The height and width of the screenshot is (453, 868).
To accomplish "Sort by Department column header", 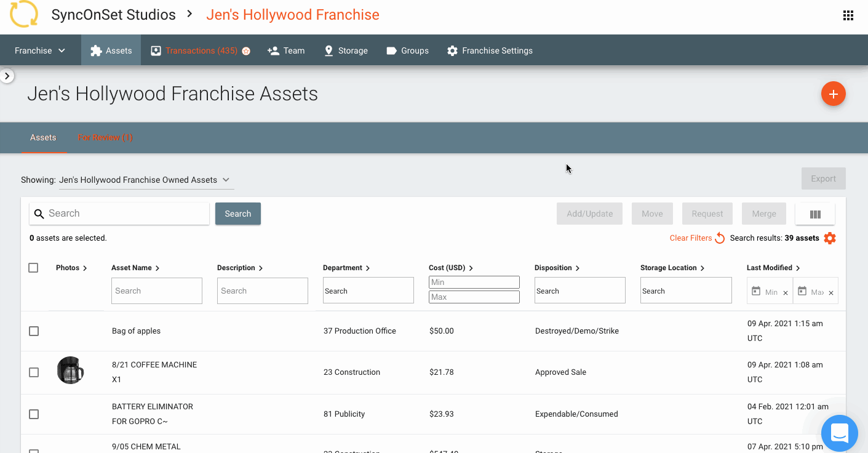I will tap(346, 268).
